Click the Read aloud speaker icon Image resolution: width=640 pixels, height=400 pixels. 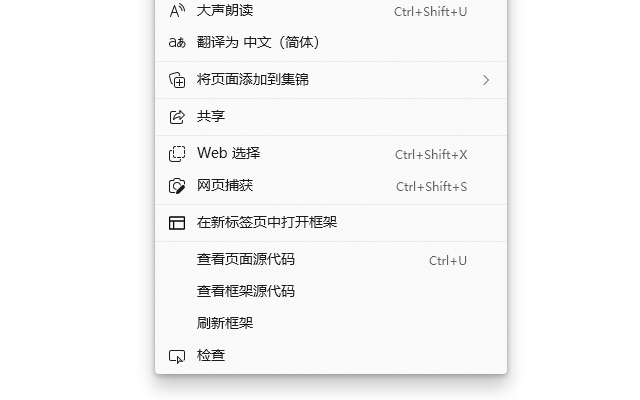coord(177,11)
